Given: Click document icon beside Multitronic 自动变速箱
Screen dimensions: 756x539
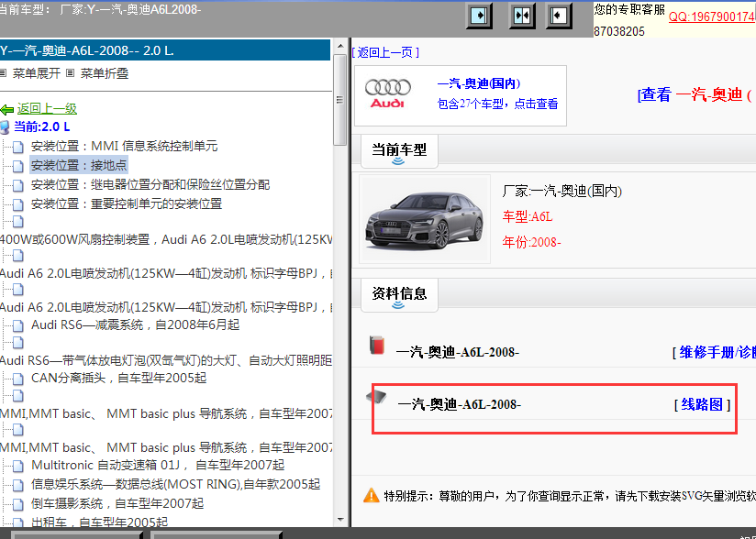Looking at the screenshot, I should (17, 466).
